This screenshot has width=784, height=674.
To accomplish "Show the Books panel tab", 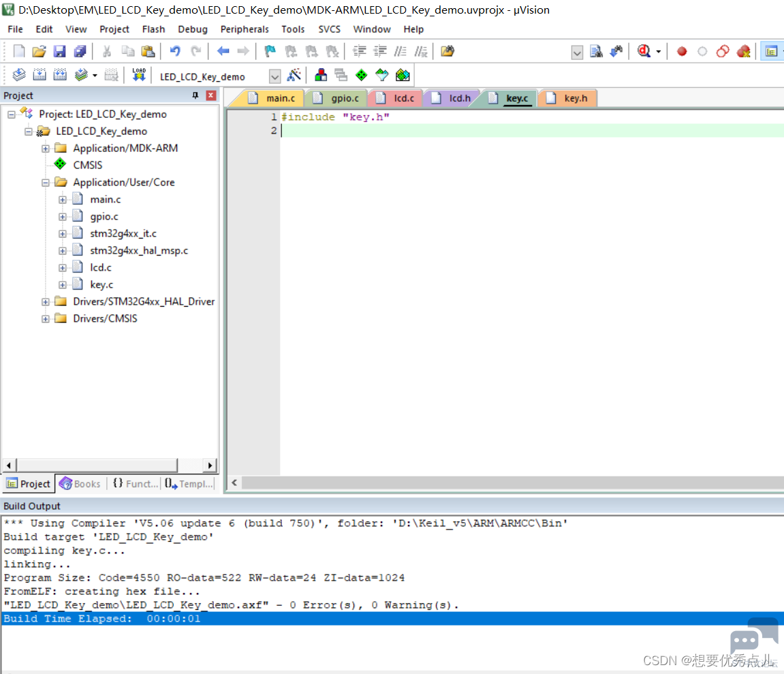I will [x=80, y=484].
